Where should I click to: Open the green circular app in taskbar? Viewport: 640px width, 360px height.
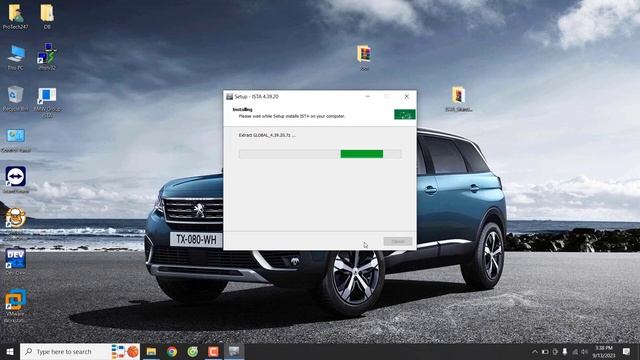[193, 351]
